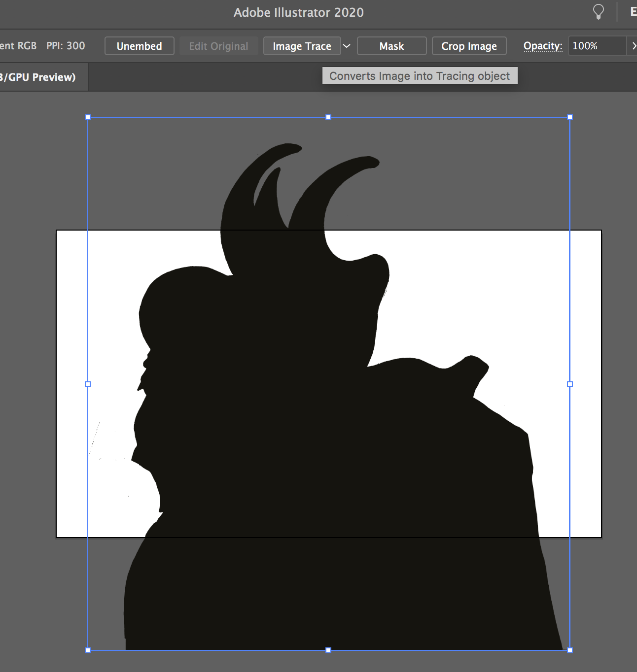Click the Edit Original button
Screen dimensions: 637x672
pos(218,46)
